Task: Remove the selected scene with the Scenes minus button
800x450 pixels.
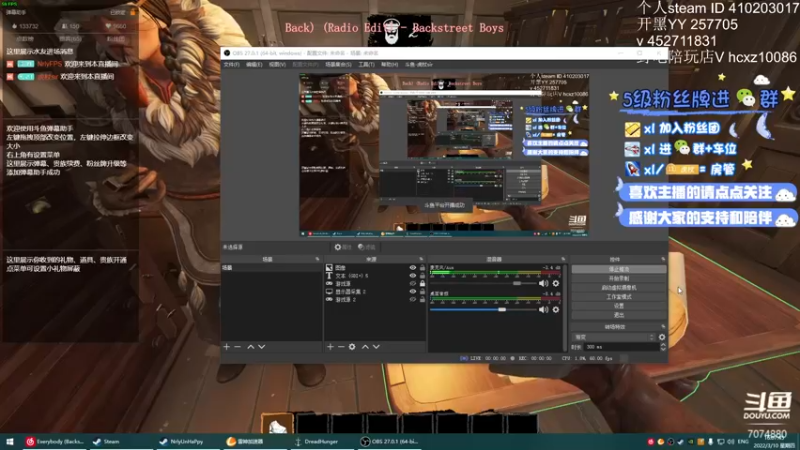Action: (237, 347)
